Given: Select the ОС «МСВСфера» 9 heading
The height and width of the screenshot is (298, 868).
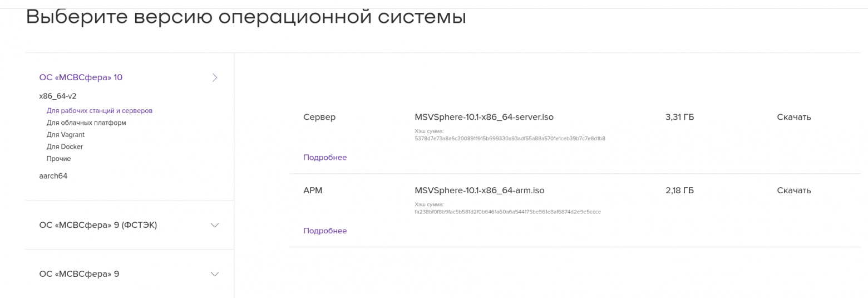Looking at the screenshot, I should [x=79, y=274].
